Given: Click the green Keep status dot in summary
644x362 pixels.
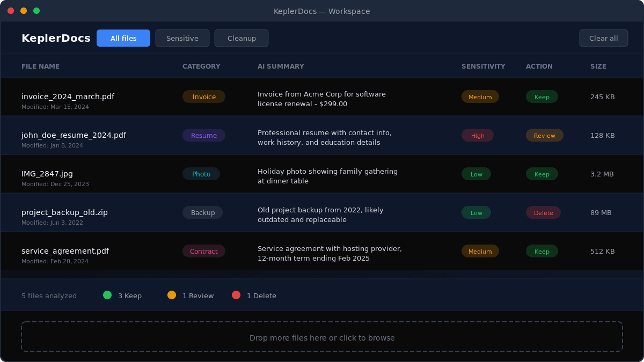Looking at the screenshot, I should coord(107,295).
